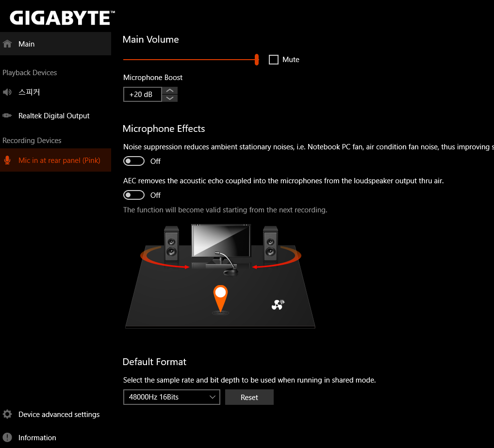Image resolution: width=494 pixels, height=448 pixels.
Task: Open the Main page in sidebar
Action: point(55,44)
